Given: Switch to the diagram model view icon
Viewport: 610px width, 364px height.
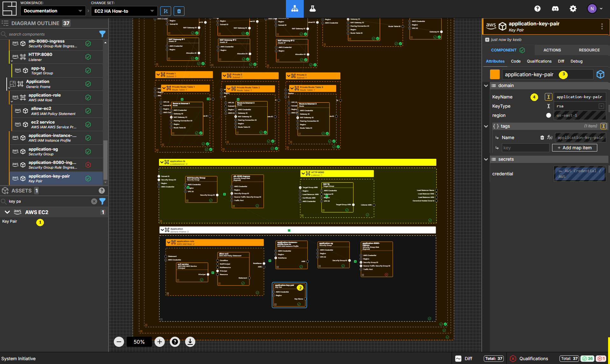Looking at the screenshot, I should tap(295, 9).
